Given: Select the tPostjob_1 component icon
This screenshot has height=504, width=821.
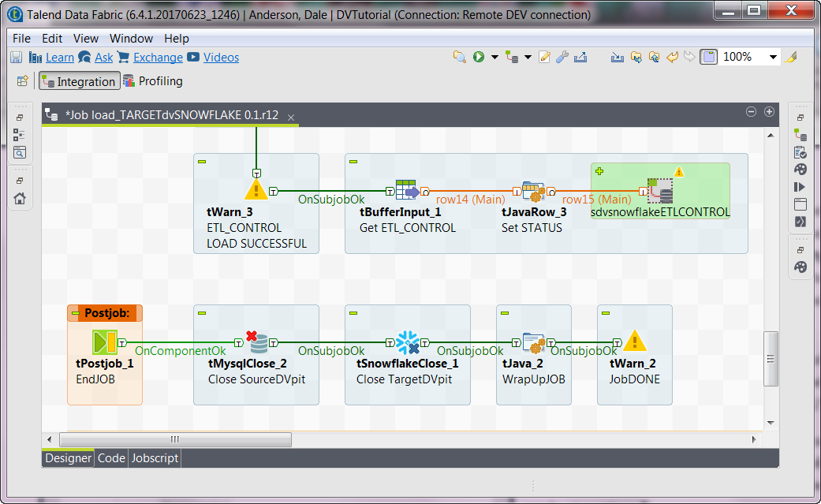Looking at the screenshot, I should 105,342.
